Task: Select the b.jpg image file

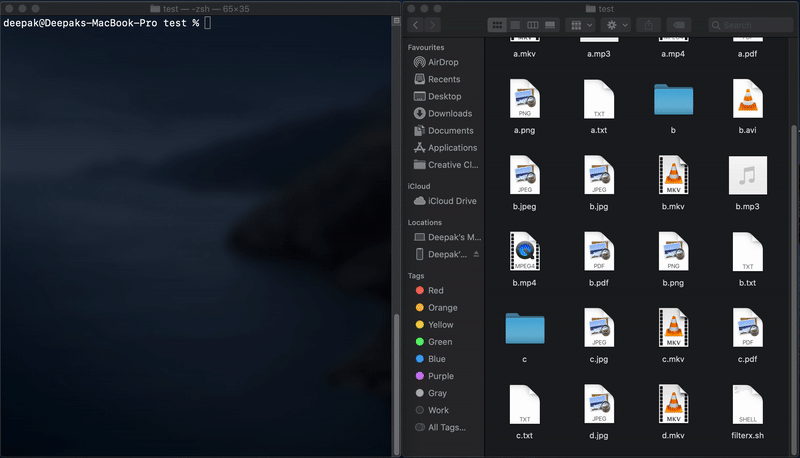Action: click(599, 175)
